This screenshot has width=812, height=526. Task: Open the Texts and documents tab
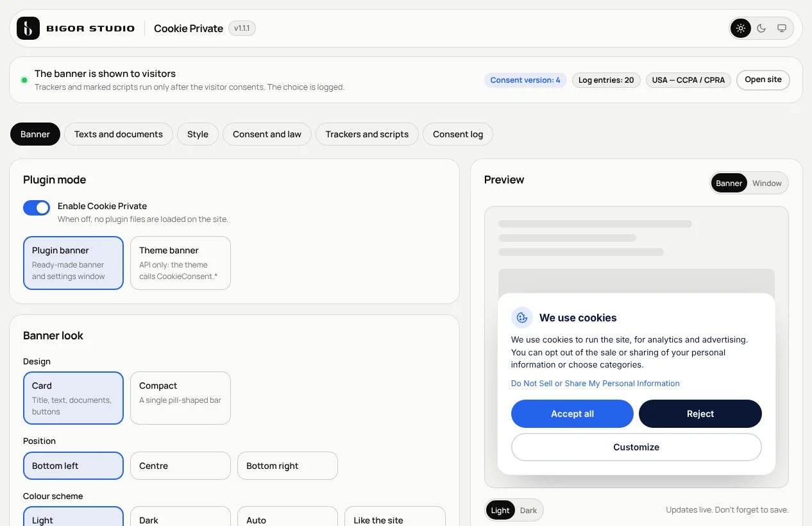[x=119, y=134]
